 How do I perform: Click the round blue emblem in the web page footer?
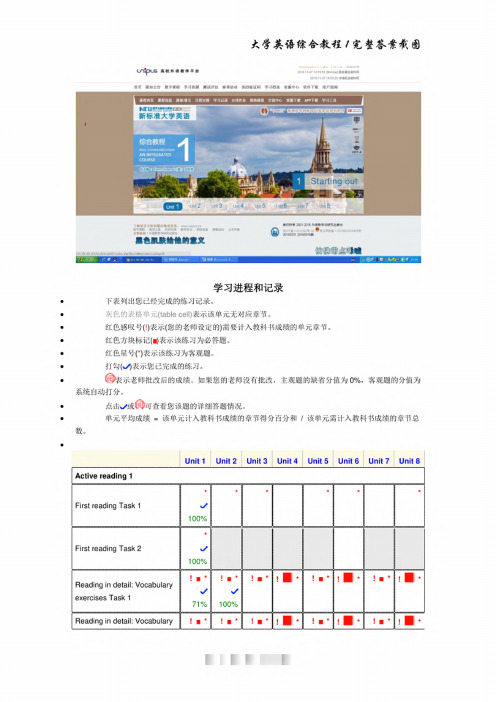pos(275,232)
